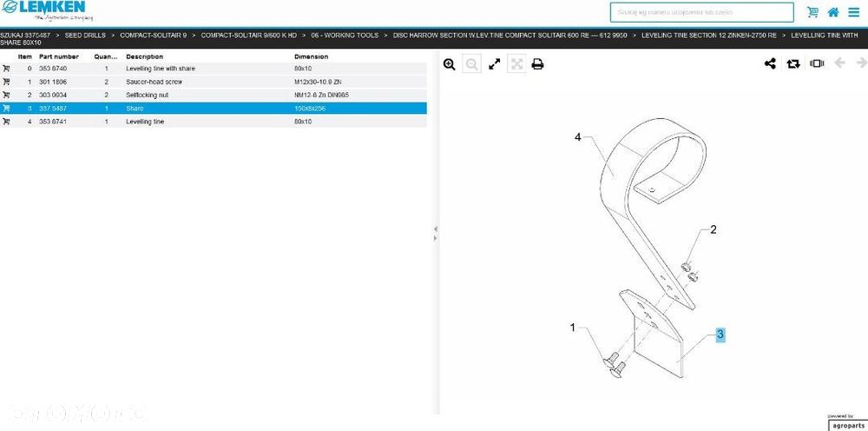Click SZUKAJ 3375487 breadcrumb
The height and width of the screenshot is (431, 868).
(25, 35)
